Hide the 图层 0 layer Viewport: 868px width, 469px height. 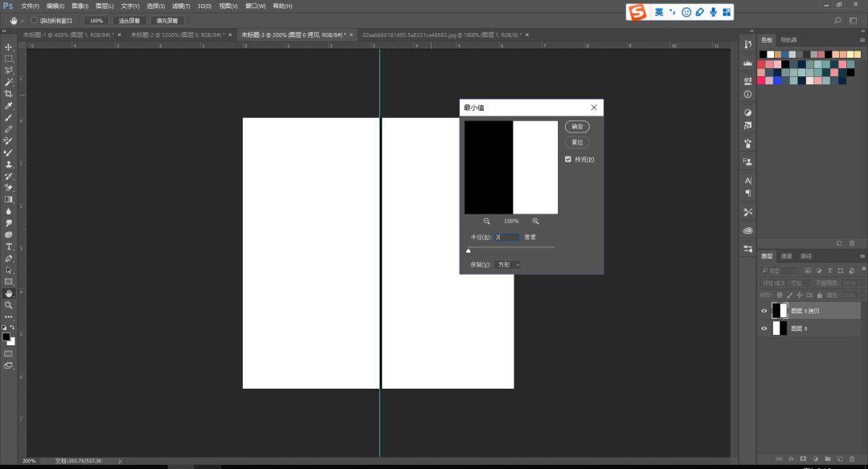click(764, 328)
